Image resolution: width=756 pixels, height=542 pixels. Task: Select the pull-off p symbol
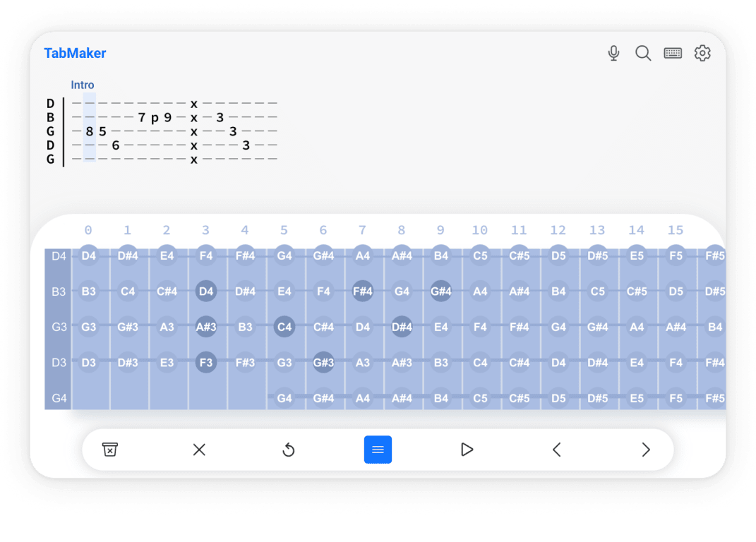[155, 119]
